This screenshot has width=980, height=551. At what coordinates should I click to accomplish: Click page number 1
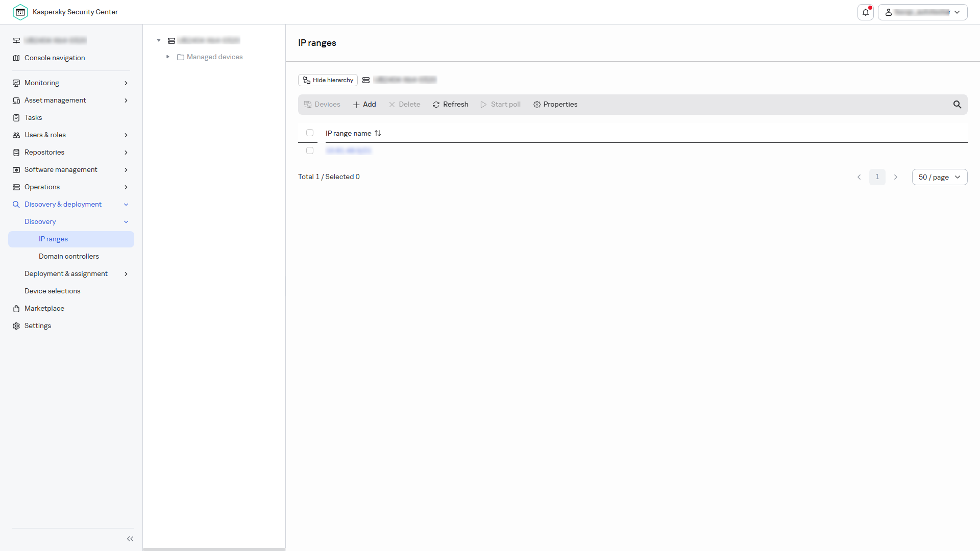point(877,177)
